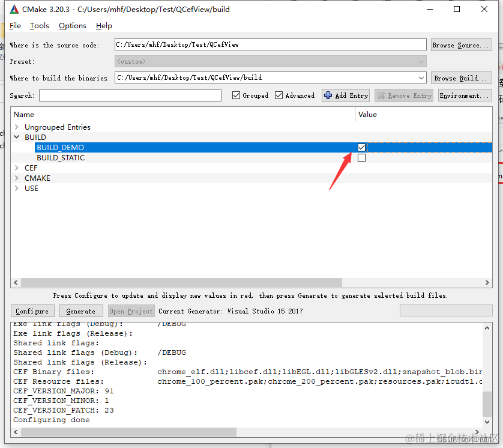
Task: Click the 'CEF_VERSION_PATCH: 23' log line
Action: pyautogui.click(x=63, y=410)
